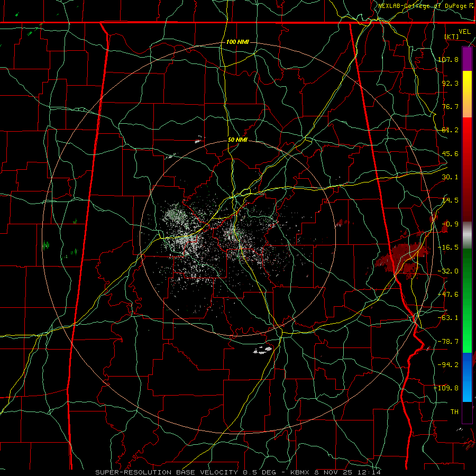Click the 50 NMI range ring label
476x476 pixels.
[x=237, y=140]
